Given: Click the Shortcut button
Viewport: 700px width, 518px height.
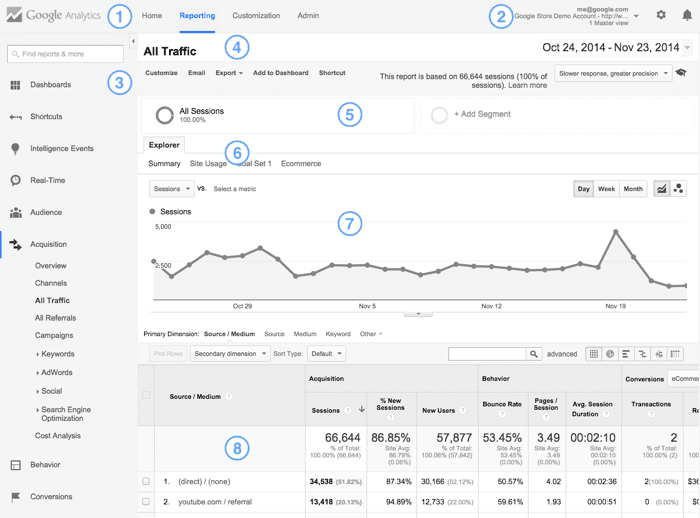Looking at the screenshot, I should [332, 73].
